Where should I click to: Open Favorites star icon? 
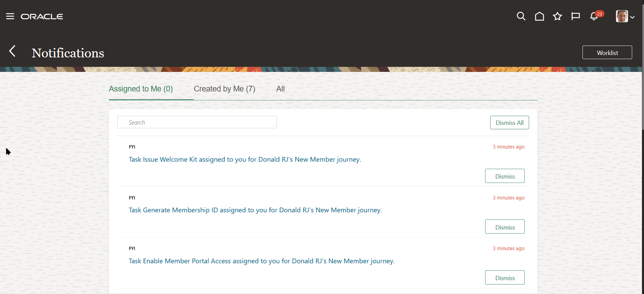[557, 16]
